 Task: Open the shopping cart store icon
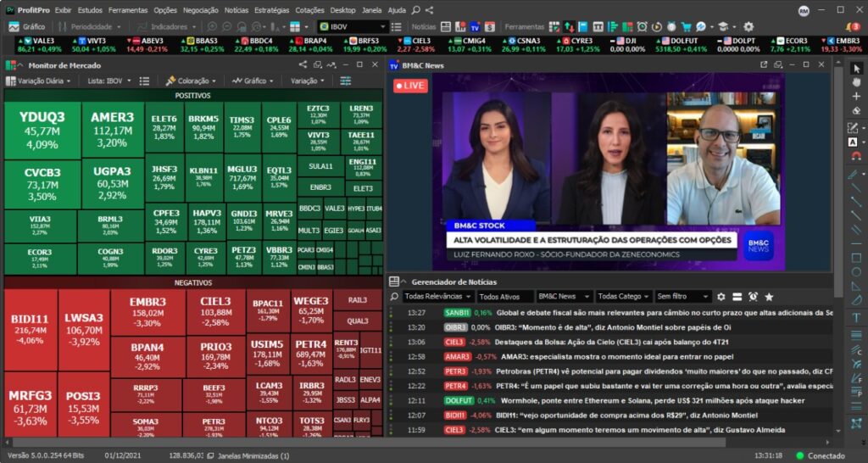[x=687, y=26]
